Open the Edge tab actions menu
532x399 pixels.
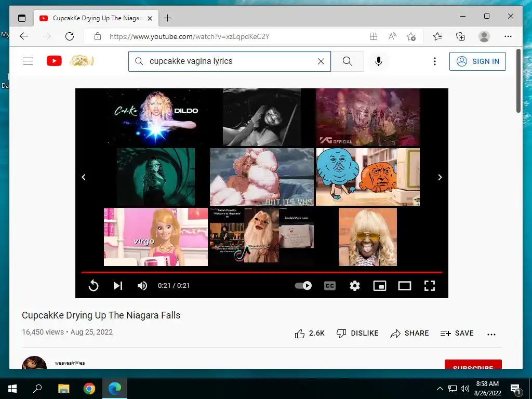pos(22,18)
